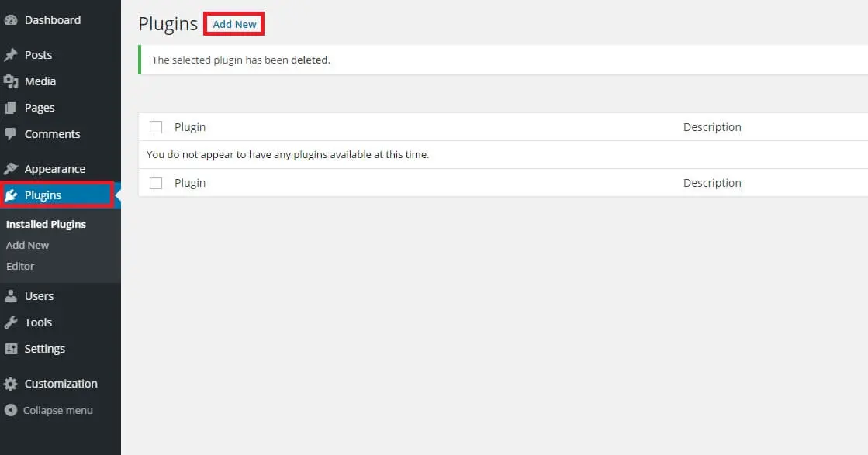Click the Plugin column header
868x455 pixels.
tap(190, 126)
